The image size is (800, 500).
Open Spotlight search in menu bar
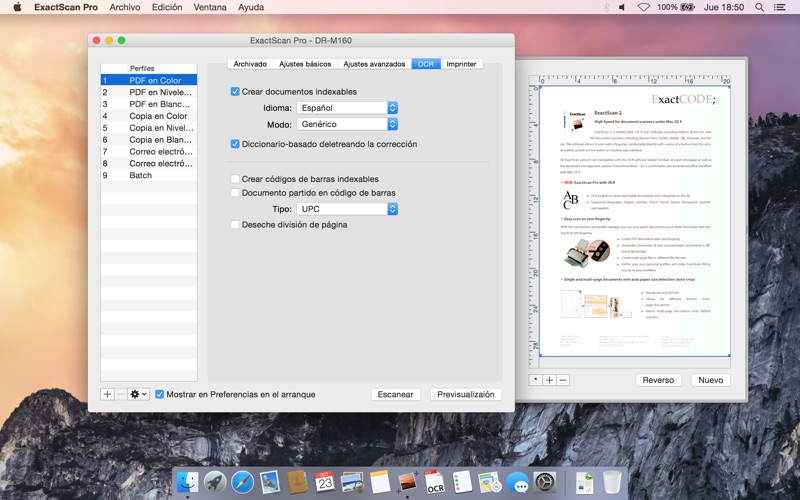[759, 7]
